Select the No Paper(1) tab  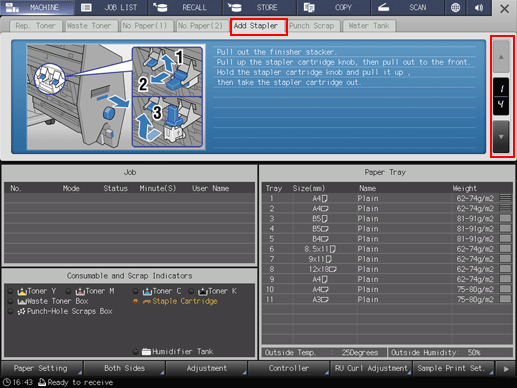click(x=147, y=26)
